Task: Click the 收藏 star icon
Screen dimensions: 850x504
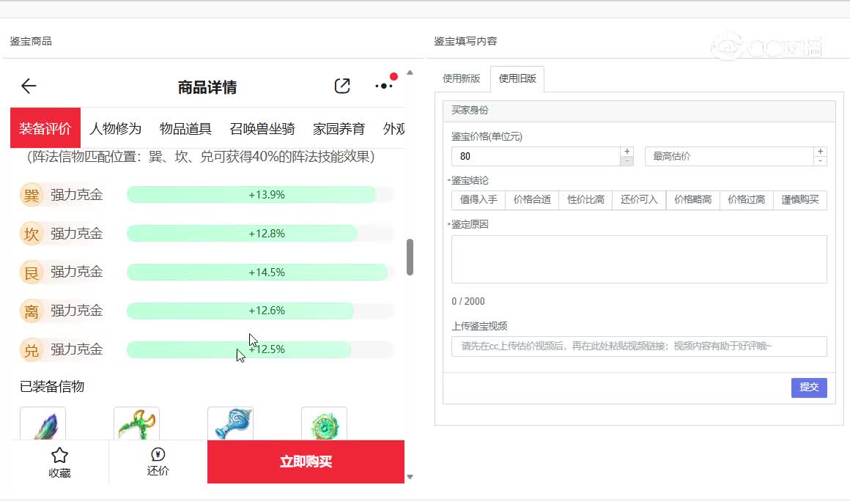Action: coord(59,456)
